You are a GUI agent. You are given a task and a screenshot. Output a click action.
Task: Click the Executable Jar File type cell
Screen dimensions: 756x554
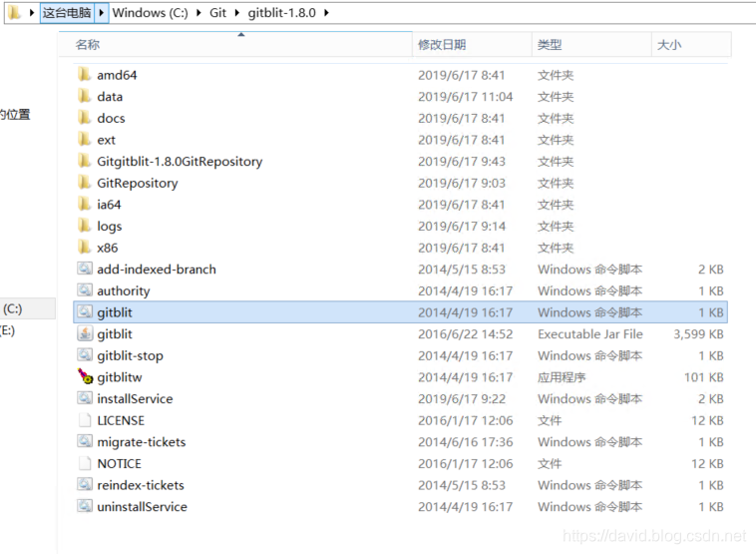coord(590,334)
